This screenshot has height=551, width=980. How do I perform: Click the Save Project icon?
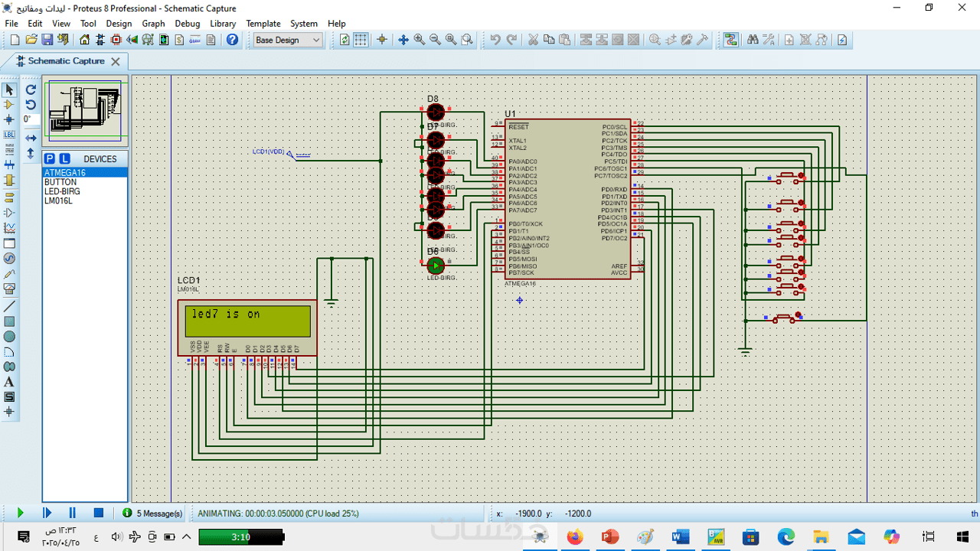[x=47, y=40]
